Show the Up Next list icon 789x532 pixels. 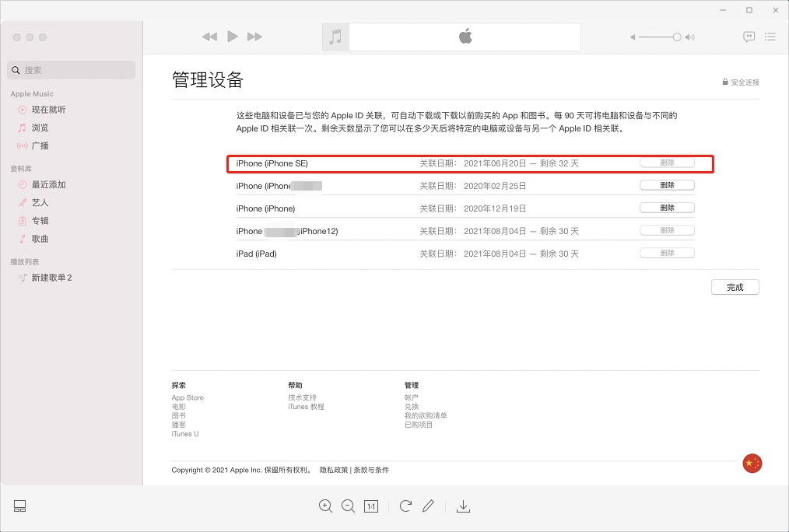coord(770,37)
